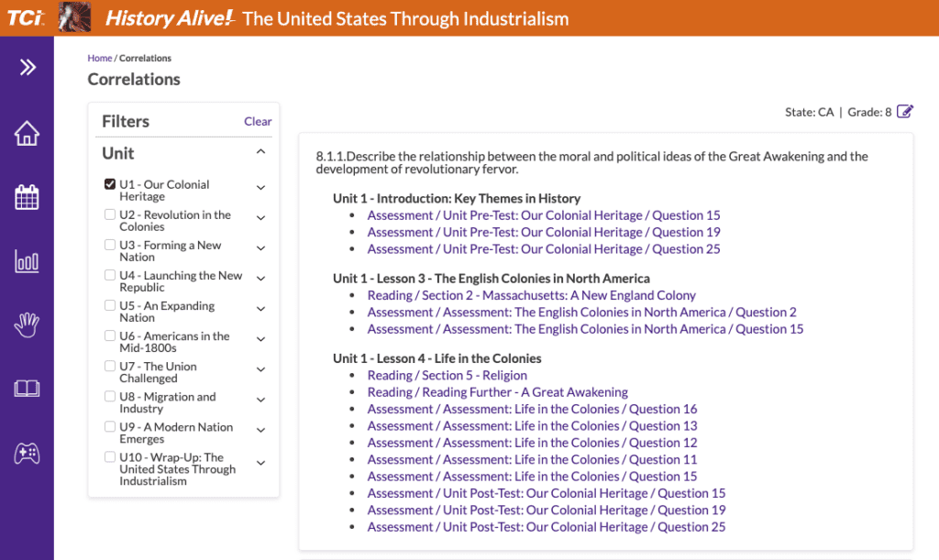Expand U8 - Migration and Industry chevron
This screenshot has width=939, height=560.
(x=260, y=400)
